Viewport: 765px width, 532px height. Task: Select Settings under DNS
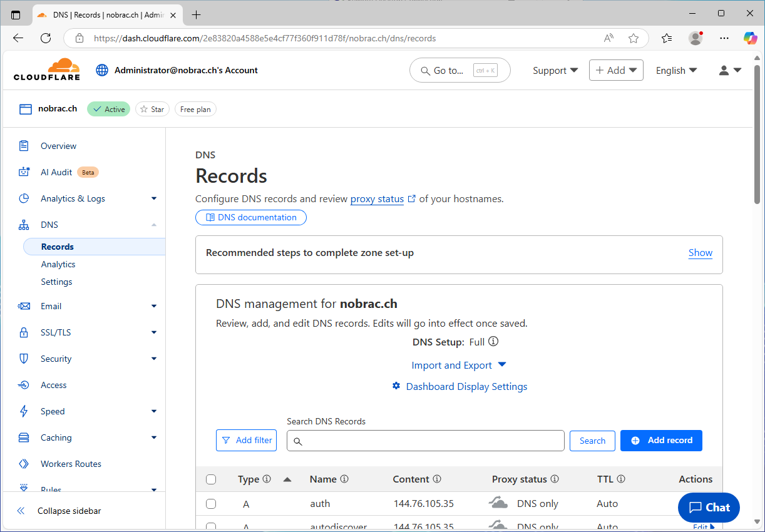(x=56, y=282)
